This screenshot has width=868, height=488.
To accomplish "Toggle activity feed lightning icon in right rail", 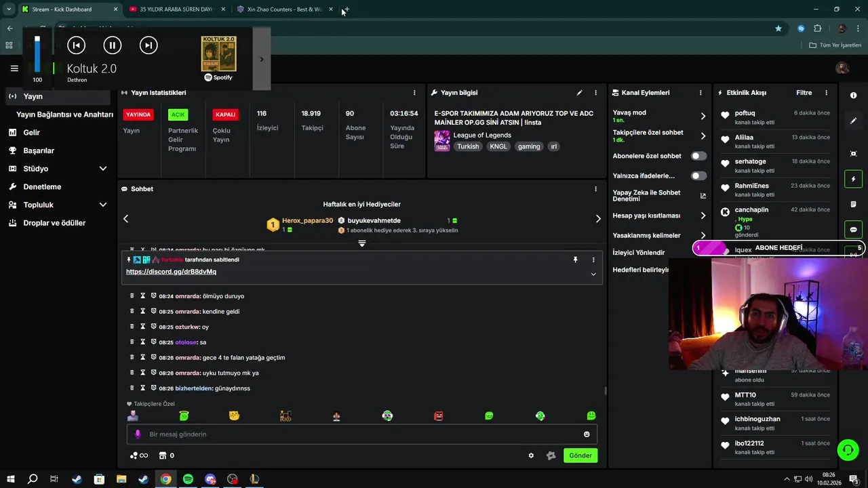I will pos(853,179).
